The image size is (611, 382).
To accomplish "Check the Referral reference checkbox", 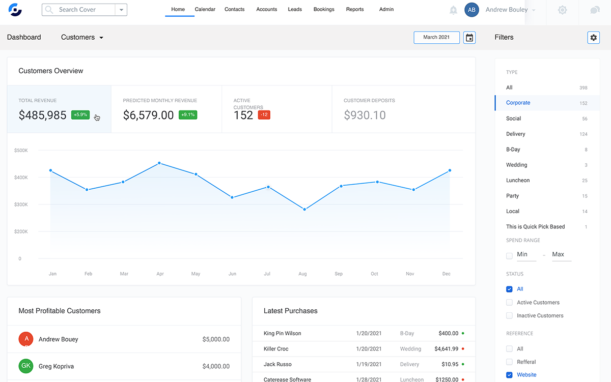I will tap(509, 362).
